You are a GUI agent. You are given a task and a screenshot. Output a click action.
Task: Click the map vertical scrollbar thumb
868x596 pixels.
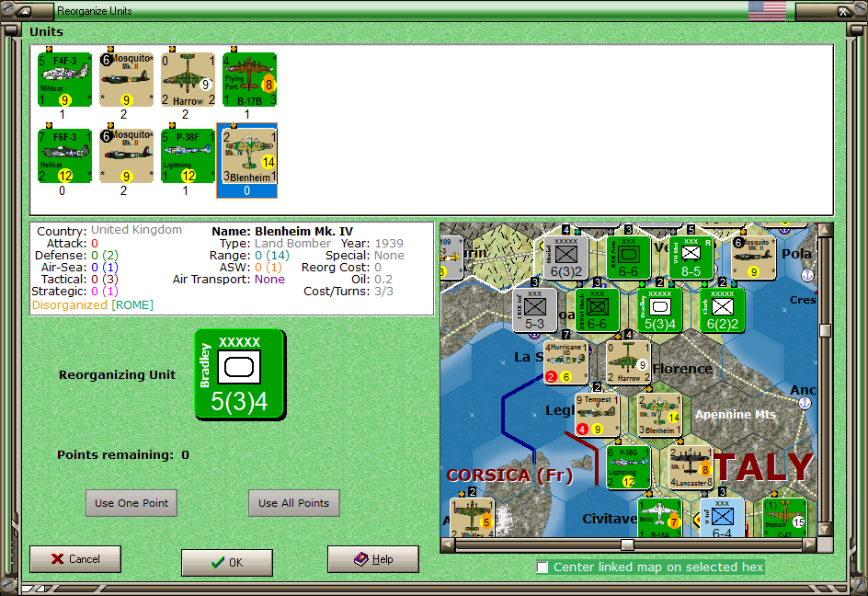pos(825,331)
